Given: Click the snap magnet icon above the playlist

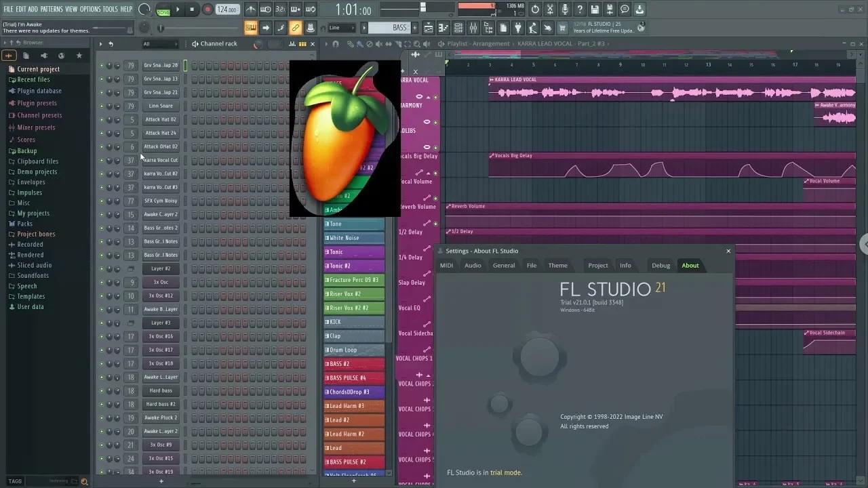Looking at the screenshot, I should point(336,43).
